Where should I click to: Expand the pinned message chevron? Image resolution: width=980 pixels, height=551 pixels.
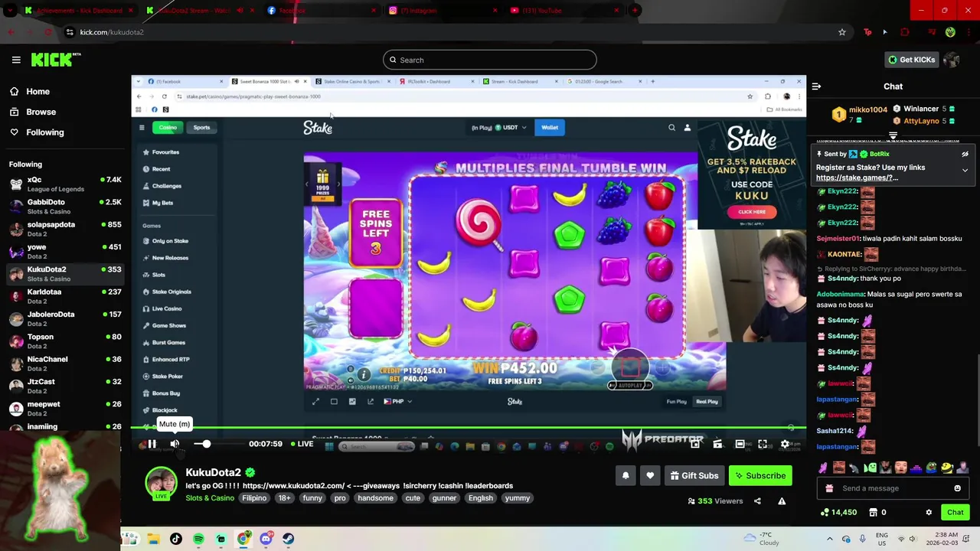(x=965, y=170)
